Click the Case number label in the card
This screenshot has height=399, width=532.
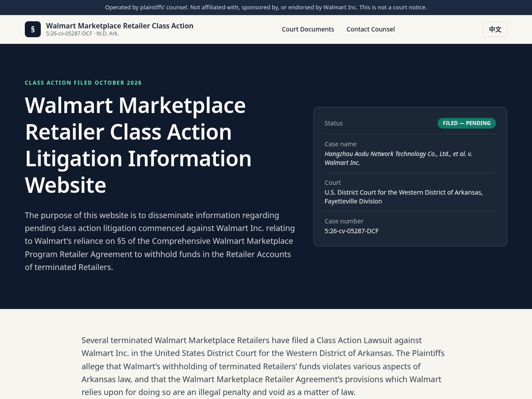click(x=344, y=221)
